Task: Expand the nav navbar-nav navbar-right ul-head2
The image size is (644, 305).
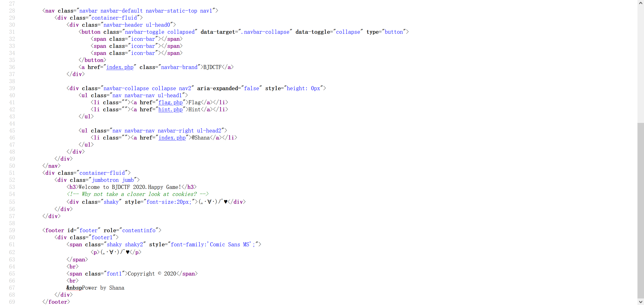Action: [152, 130]
